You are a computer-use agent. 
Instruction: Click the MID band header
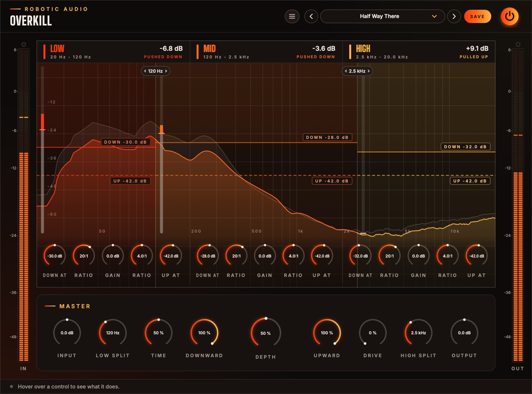[266, 52]
